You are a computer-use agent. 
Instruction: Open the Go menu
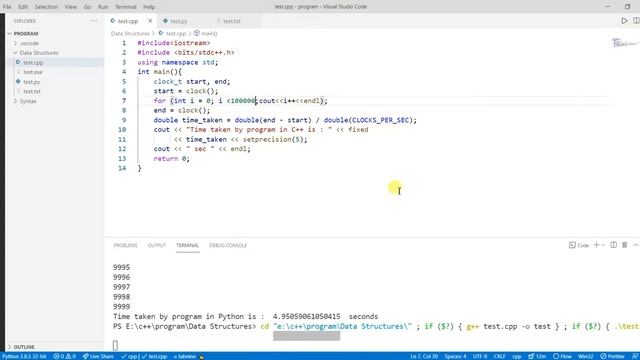87,7
